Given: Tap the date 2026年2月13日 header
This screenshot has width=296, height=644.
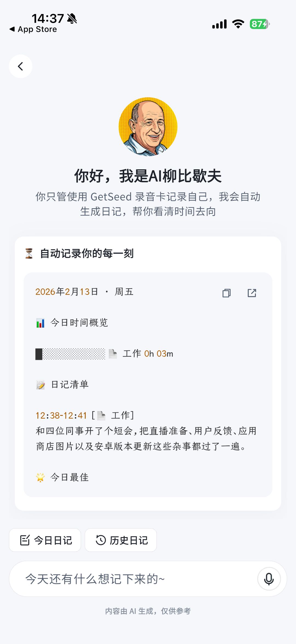Looking at the screenshot, I should point(67,292).
